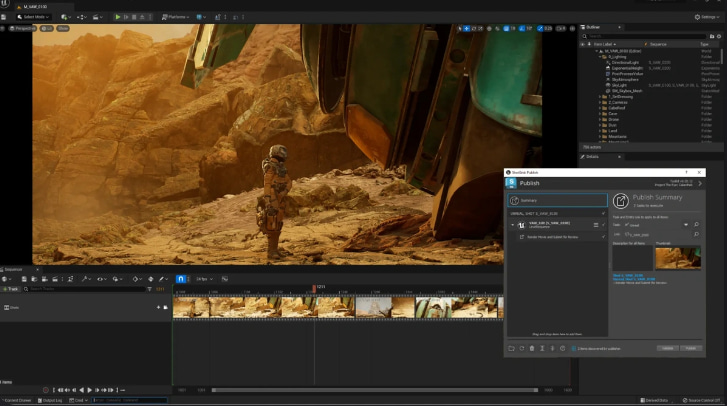Toggle the items discovered checkbox in Publish footer
This screenshot has height=406, width=727.
pyautogui.click(x=574, y=349)
